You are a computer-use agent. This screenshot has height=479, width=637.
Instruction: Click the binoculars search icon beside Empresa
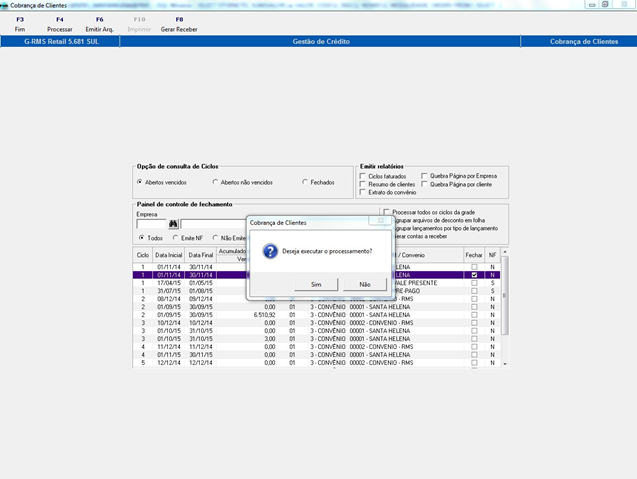(173, 224)
